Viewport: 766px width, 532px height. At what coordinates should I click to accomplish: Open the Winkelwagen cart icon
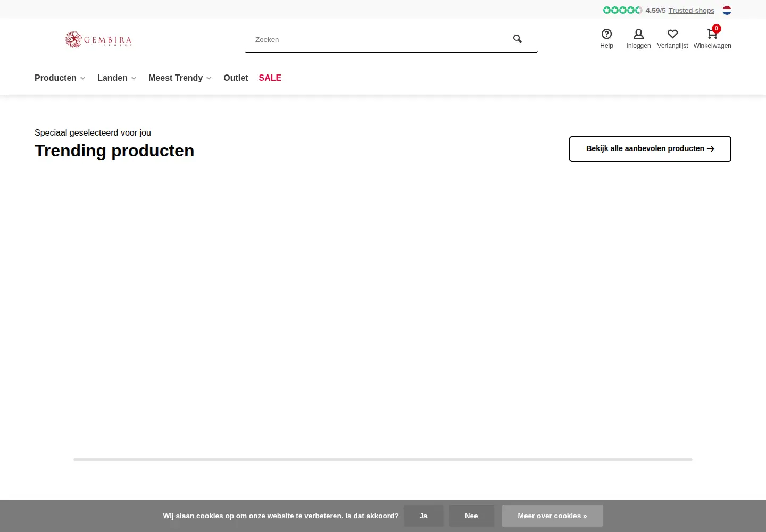pos(712,34)
